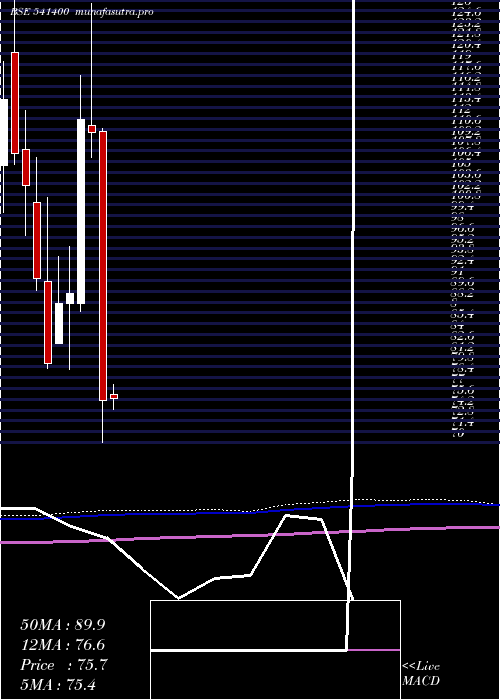Select the small square white candle
This screenshot has height=700, width=500.
click(x=70, y=298)
